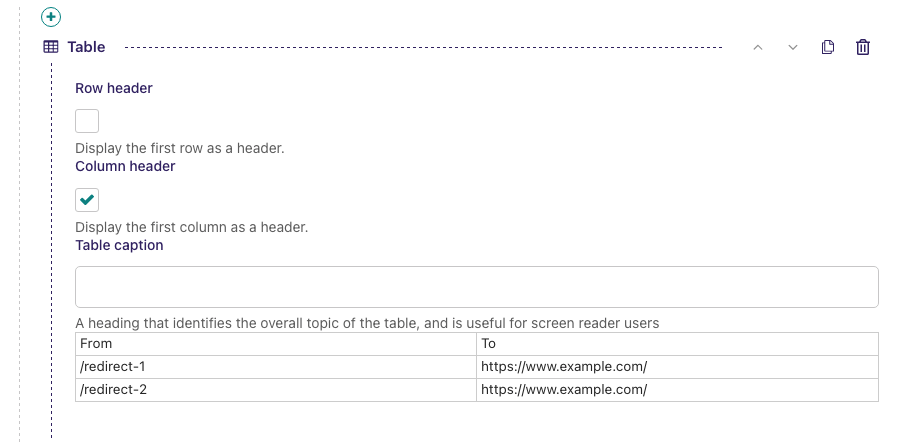Screen dimensions: 920x442
Task: Duplicate the Table block
Action: [828, 47]
